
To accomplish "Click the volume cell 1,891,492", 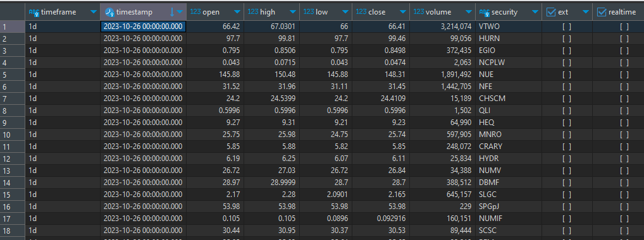I will 442,75.
